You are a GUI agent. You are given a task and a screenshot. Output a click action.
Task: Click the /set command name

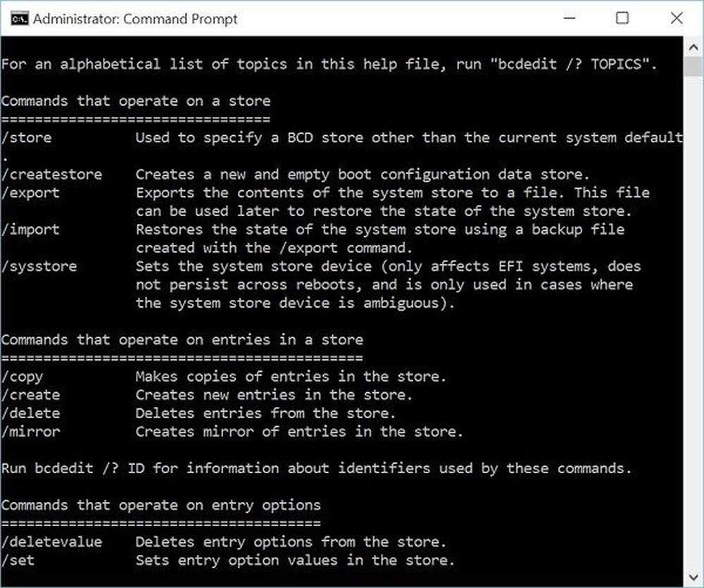click(x=18, y=561)
